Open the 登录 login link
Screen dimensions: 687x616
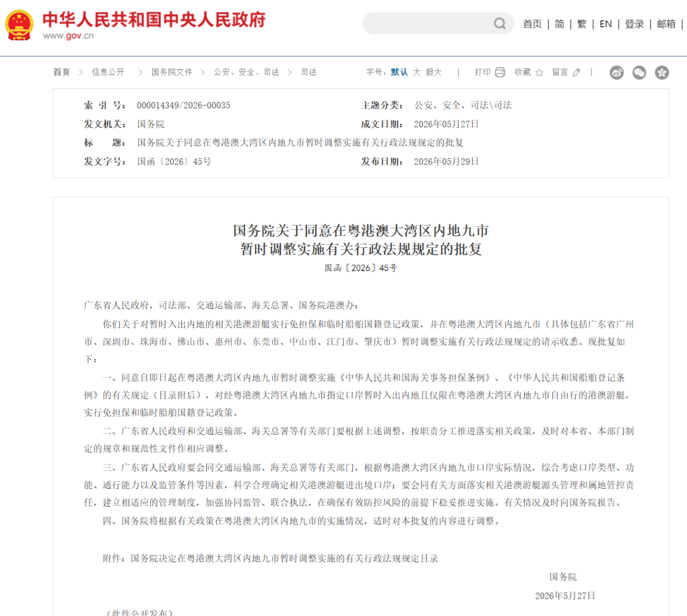pyautogui.click(x=634, y=24)
